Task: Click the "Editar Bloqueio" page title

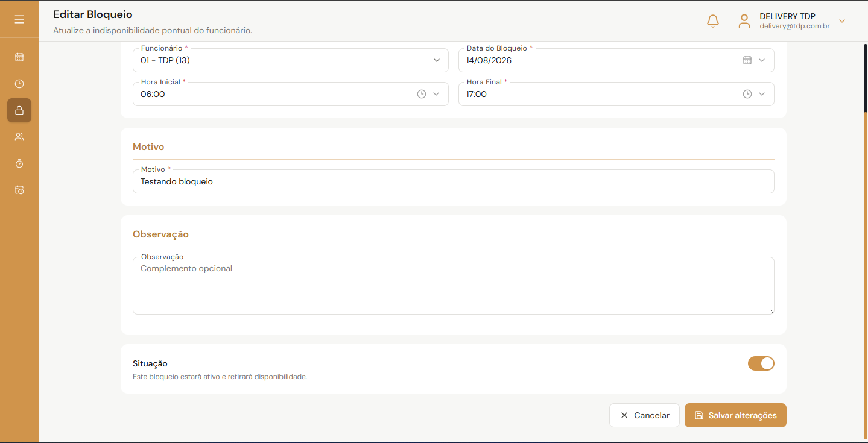Action: (x=93, y=14)
